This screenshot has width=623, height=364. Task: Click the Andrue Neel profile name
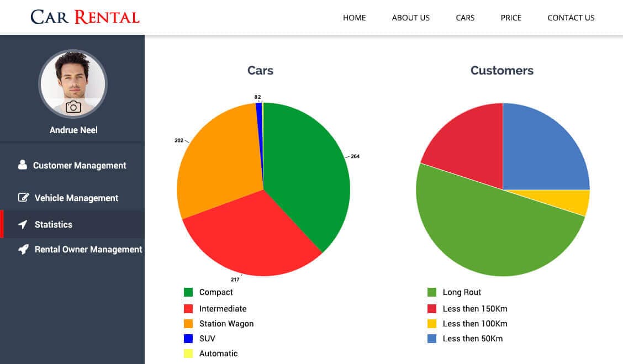point(73,130)
